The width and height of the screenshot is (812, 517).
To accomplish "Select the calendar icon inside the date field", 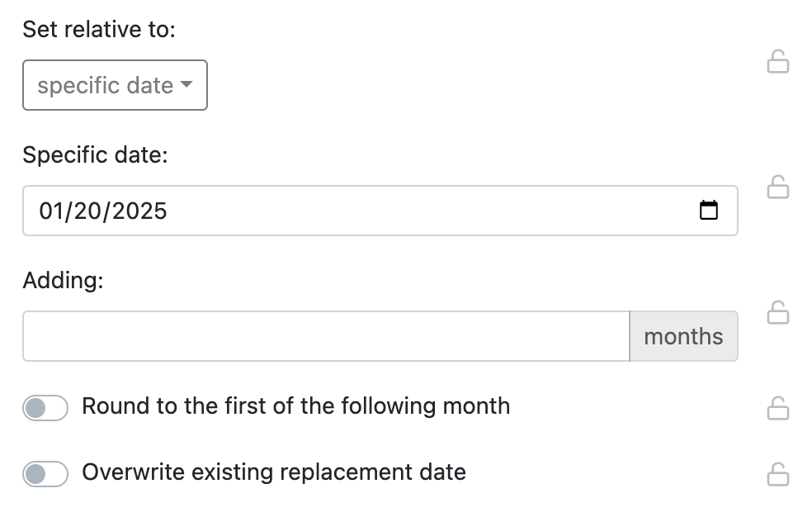I will (x=710, y=211).
